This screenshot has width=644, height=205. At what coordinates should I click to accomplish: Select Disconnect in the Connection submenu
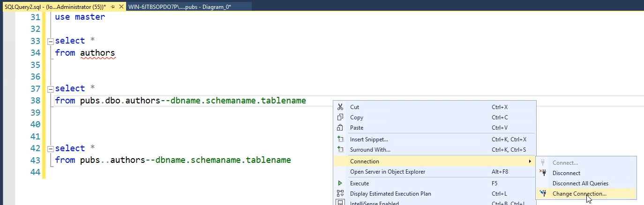586,173
